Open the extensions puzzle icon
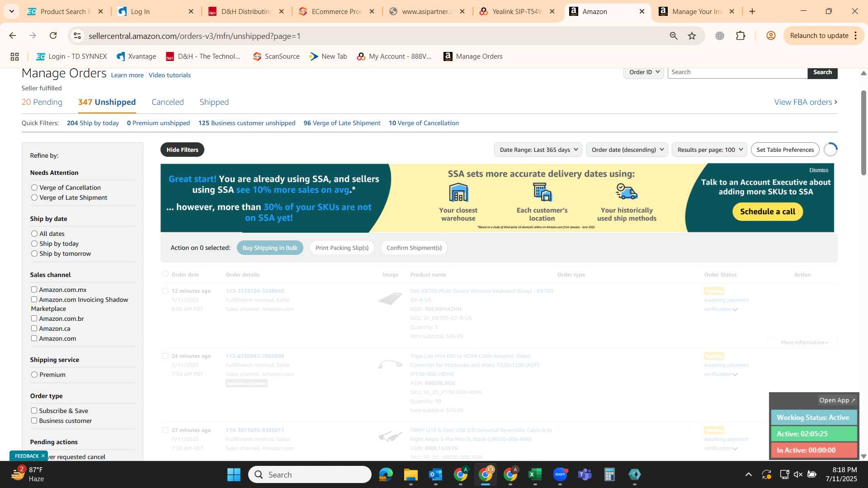Viewport: 868px width, 488px height. click(x=741, y=36)
